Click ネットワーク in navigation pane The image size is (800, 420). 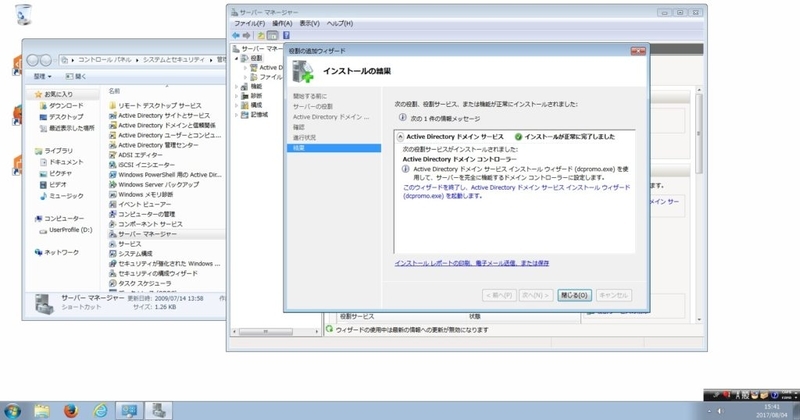coord(57,252)
